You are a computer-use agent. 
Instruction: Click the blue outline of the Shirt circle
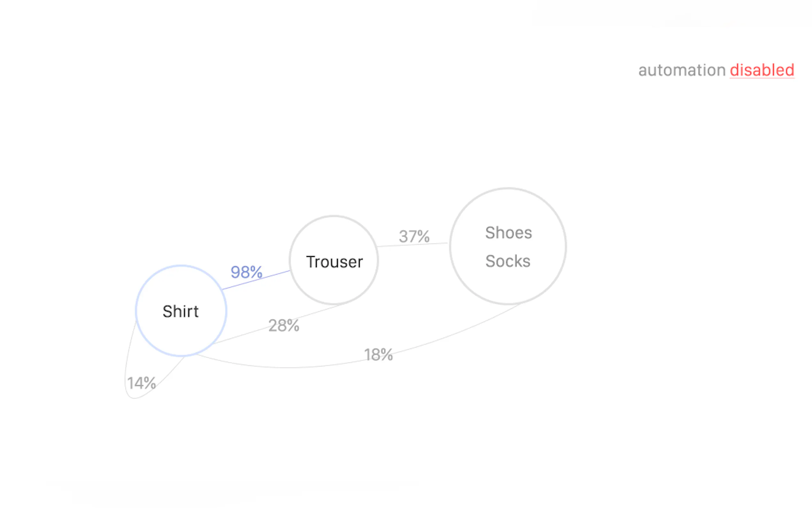[x=181, y=266]
